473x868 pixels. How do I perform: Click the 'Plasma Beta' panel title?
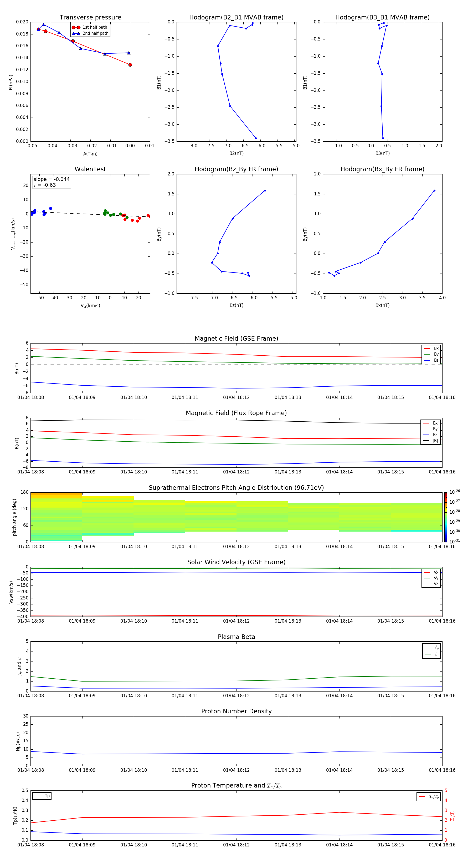236,637
